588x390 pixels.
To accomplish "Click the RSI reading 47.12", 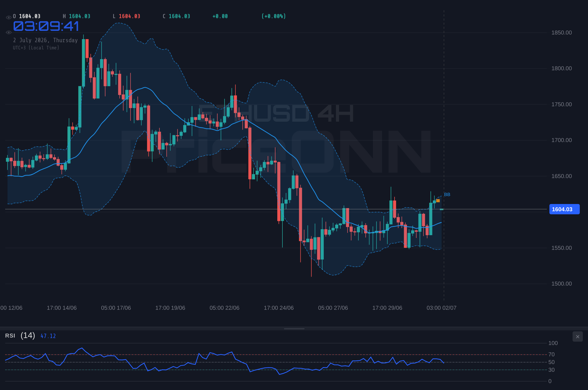I will pos(48,336).
